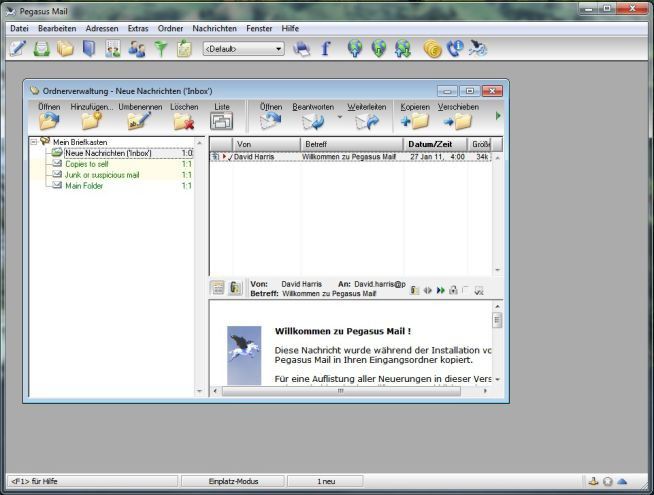Image resolution: width=654 pixels, height=495 pixels.
Task: Open the new mail inbox tray icon
Action: [x=42, y=49]
